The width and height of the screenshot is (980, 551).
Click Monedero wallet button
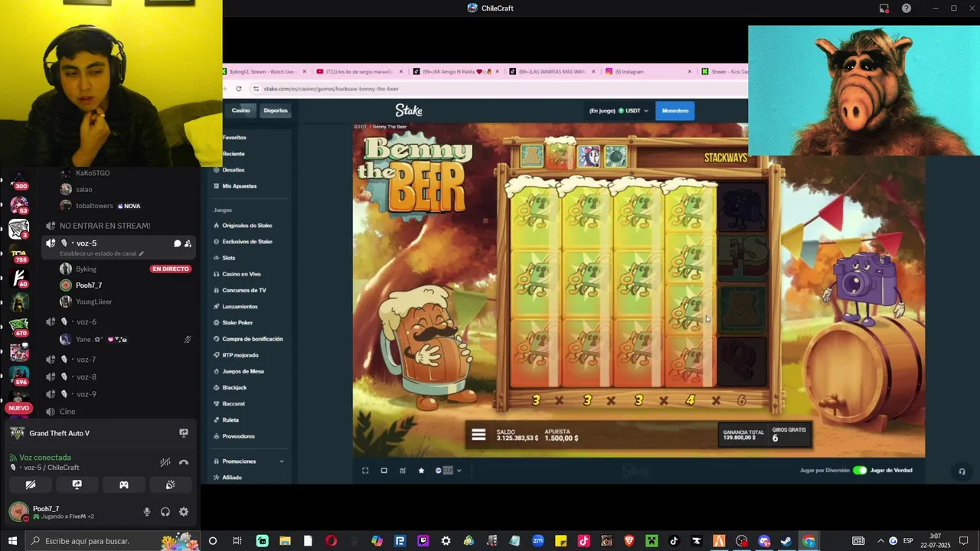tap(675, 110)
